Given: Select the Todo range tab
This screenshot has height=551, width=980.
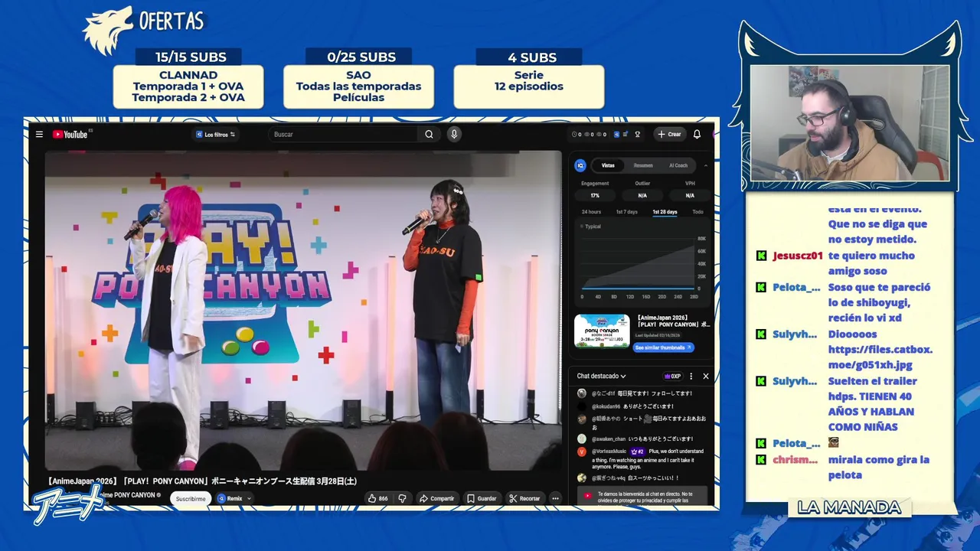Looking at the screenshot, I should (x=697, y=212).
